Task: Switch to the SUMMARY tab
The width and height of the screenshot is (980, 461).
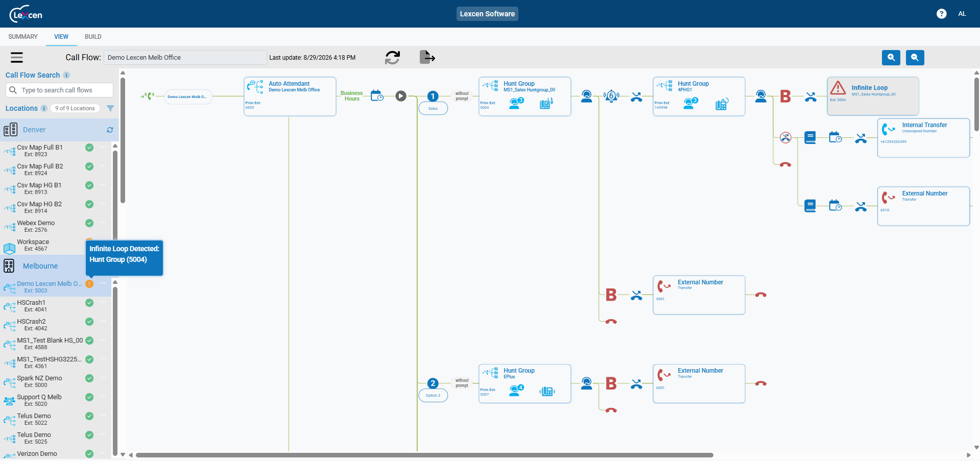Action: click(23, 37)
